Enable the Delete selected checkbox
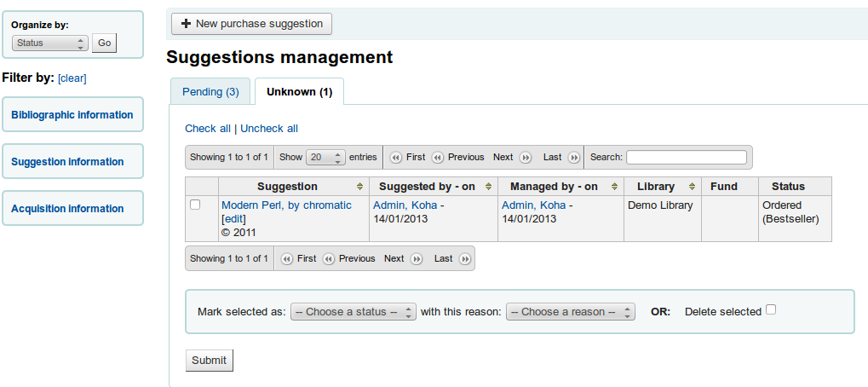 coord(771,310)
